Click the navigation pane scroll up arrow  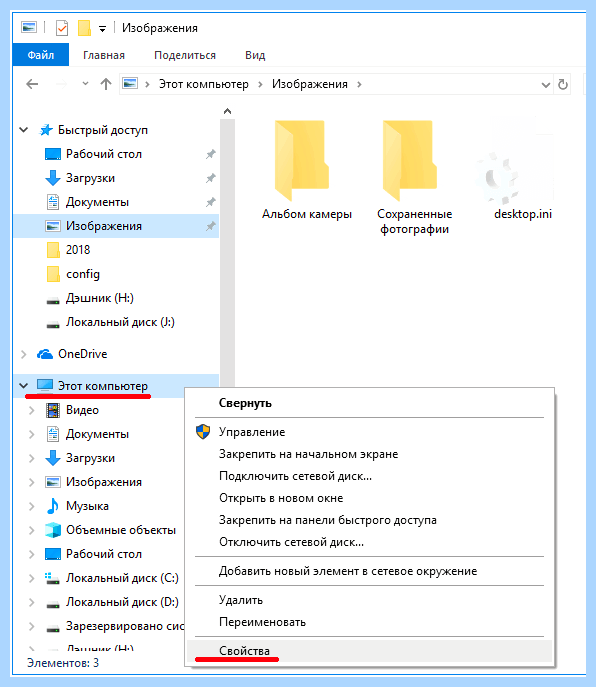227,111
